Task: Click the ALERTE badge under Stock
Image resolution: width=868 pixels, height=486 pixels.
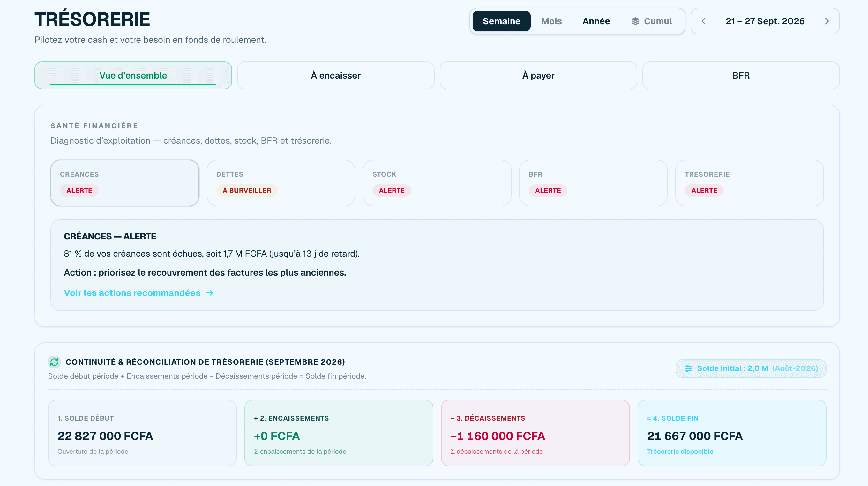Action: click(x=392, y=191)
